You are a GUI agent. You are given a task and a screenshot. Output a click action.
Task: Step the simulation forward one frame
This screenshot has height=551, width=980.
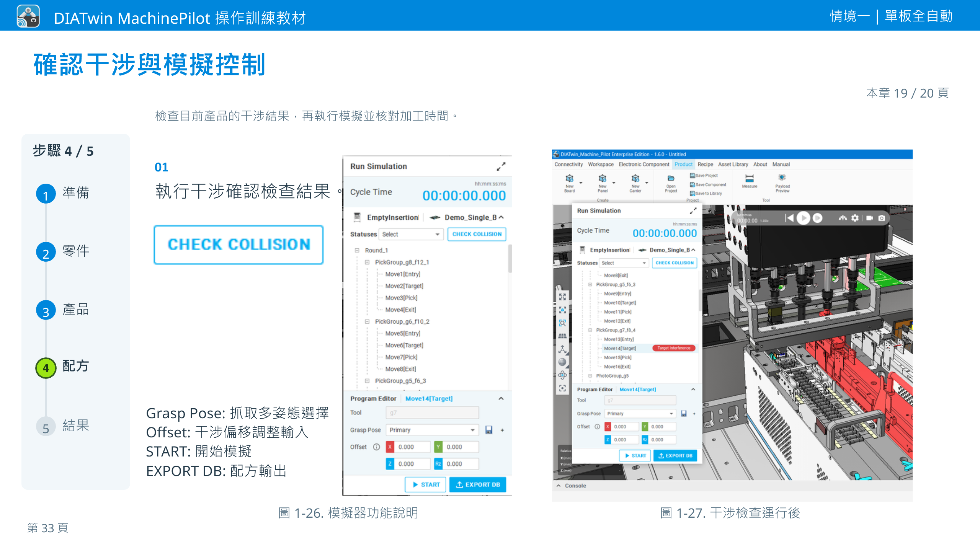pyautogui.click(x=817, y=218)
